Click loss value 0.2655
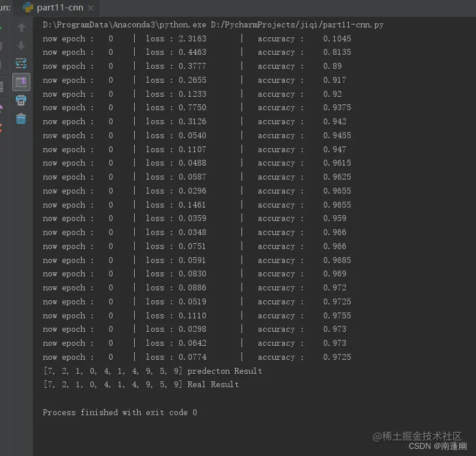 coord(192,80)
